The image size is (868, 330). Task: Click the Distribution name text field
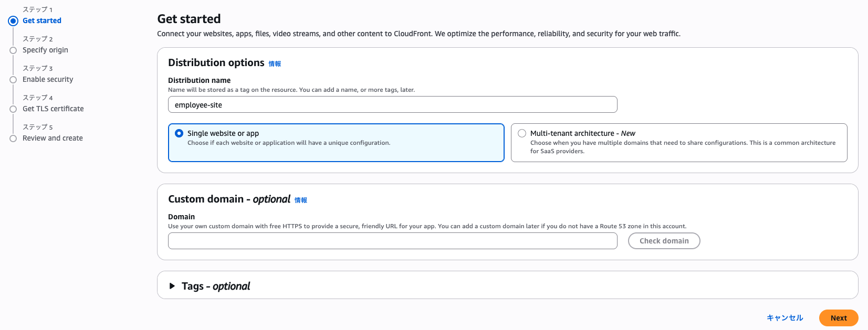click(x=392, y=105)
